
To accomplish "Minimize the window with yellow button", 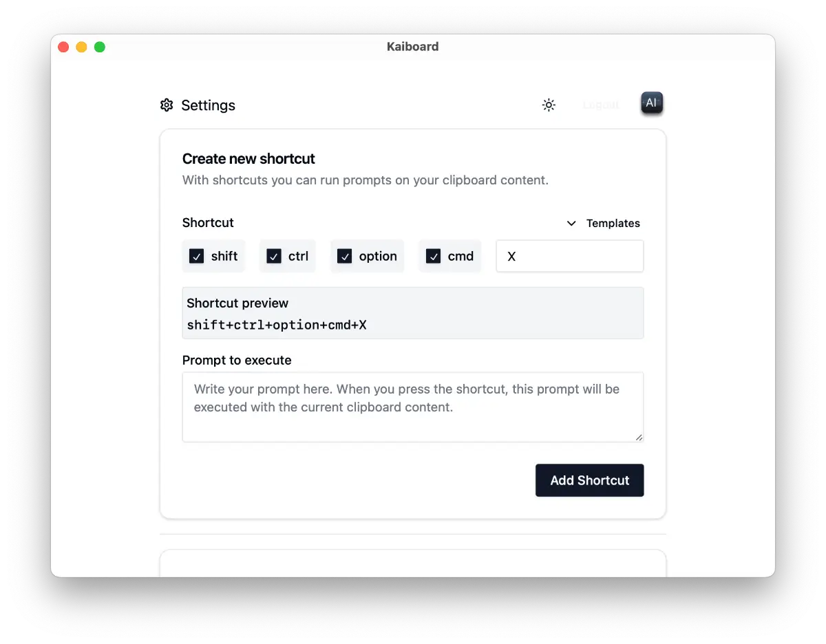I will [81, 47].
